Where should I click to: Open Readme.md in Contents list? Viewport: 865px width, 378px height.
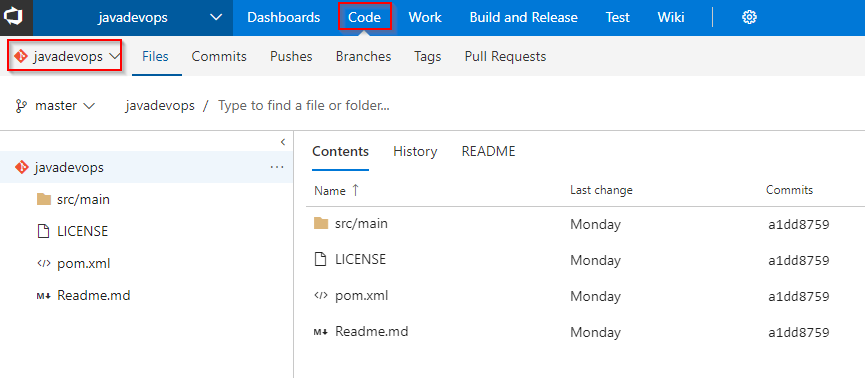tap(371, 332)
